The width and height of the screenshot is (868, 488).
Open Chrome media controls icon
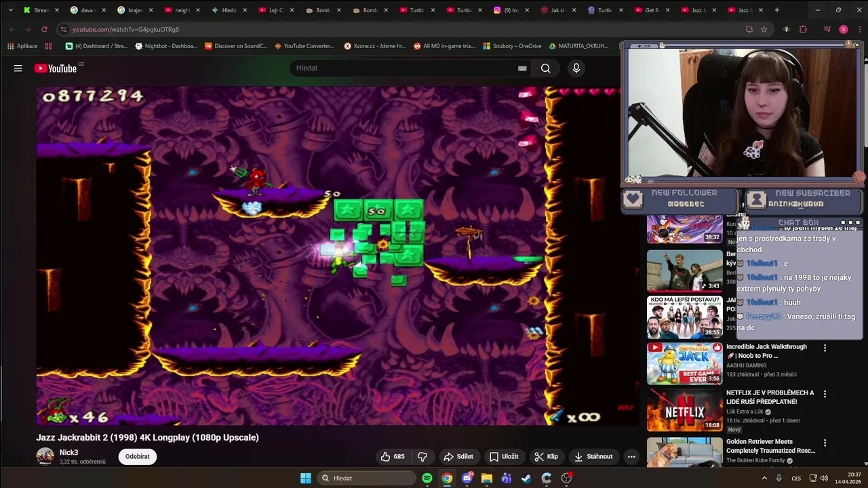tap(827, 29)
